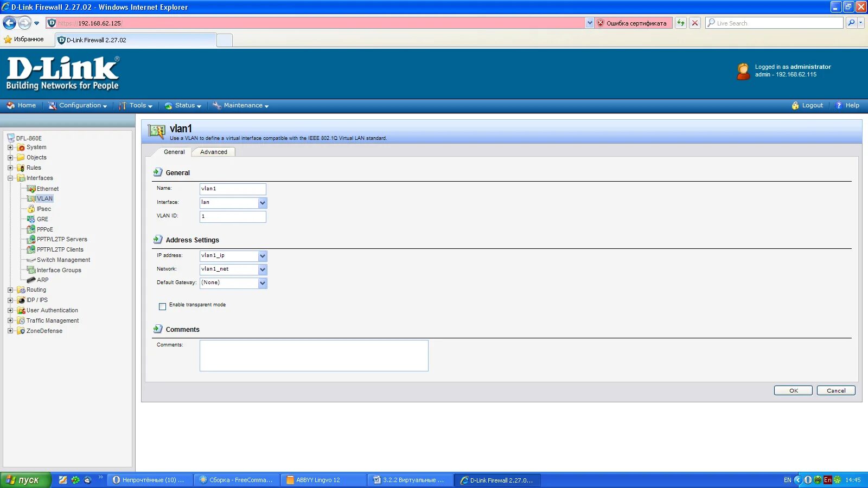Open a new browser tab
The height and width of the screenshot is (488, 868).
[x=225, y=40]
